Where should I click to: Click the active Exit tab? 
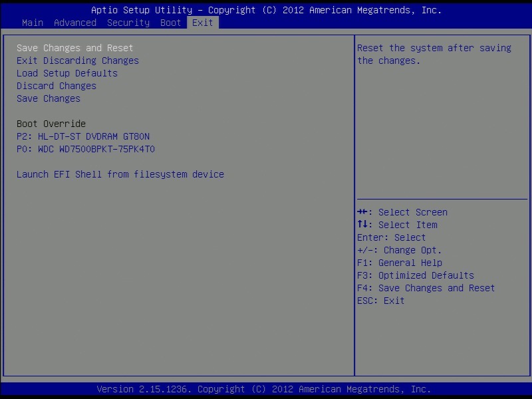203,23
